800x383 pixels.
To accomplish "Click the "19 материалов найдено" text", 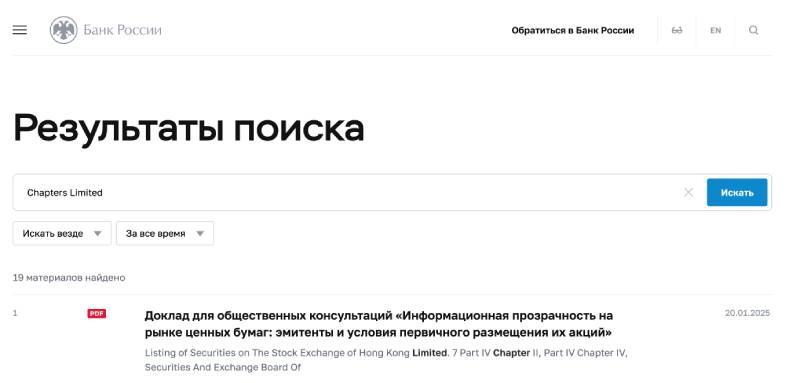I will coord(69,278).
